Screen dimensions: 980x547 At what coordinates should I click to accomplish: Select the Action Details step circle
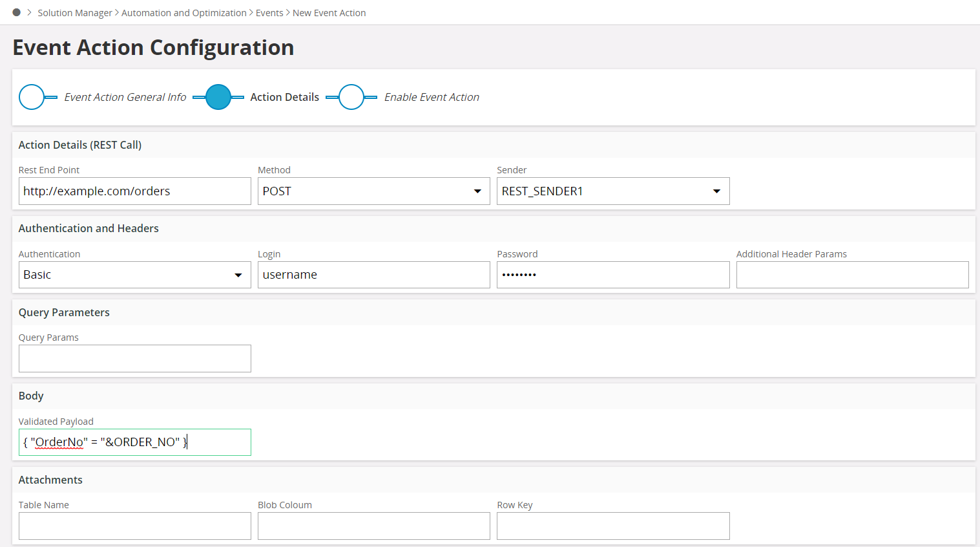click(218, 97)
